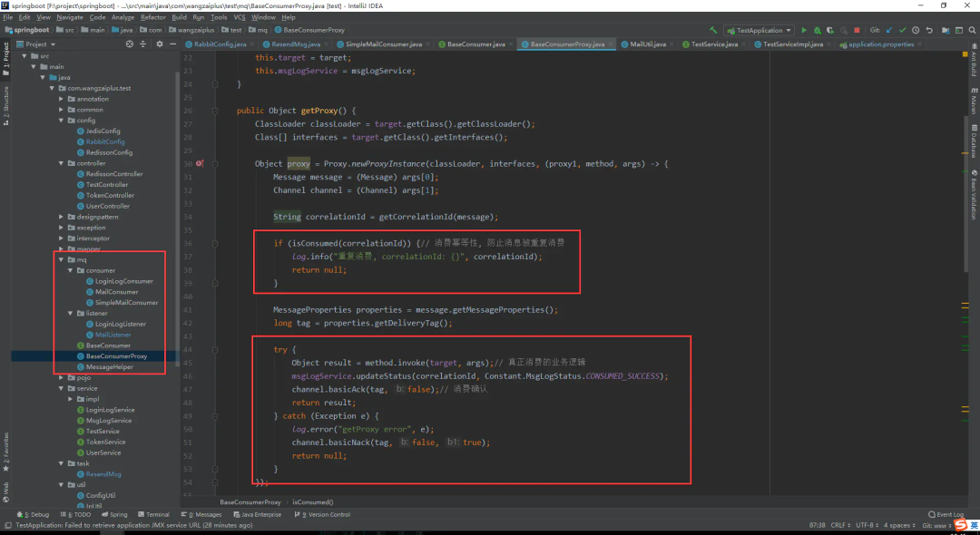
Task: Open the Analyze menu
Action: tap(122, 17)
